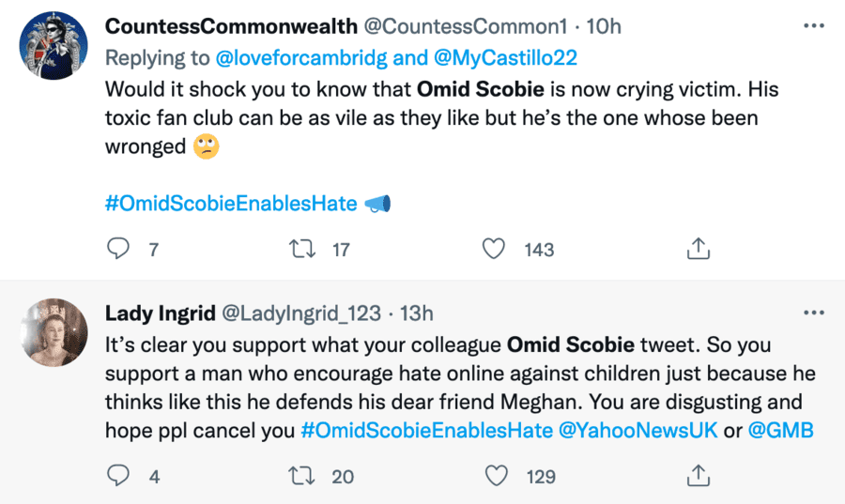Reply to CountessCommonwealth's tweet
This screenshot has height=504, width=845.
point(118,249)
